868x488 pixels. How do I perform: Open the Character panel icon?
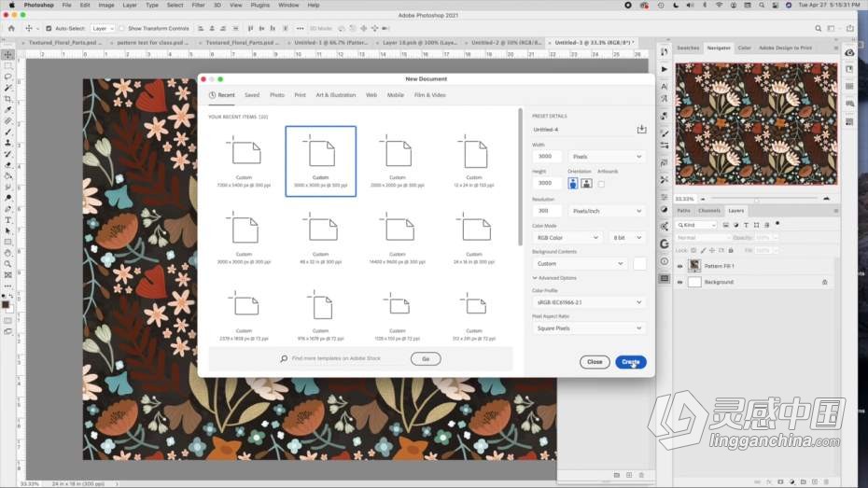click(x=665, y=87)
